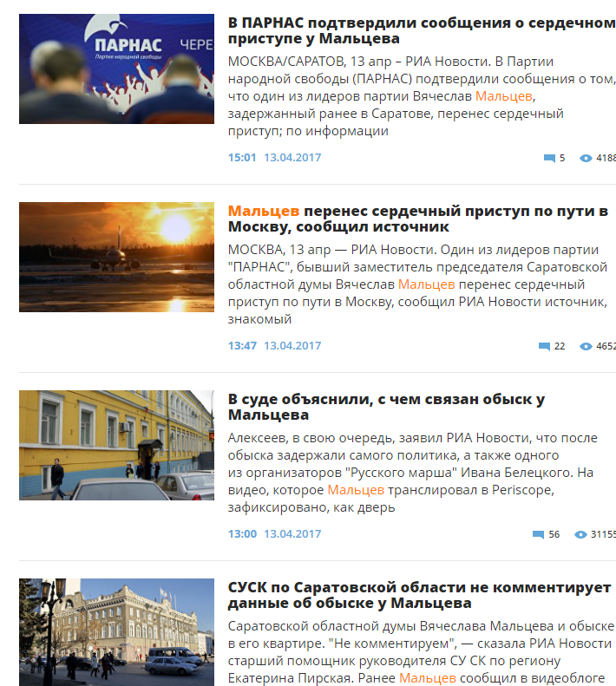Screen dimensions: 616x686
Task: Click views eye icon on 13:47 article
Action: coord(586,347)
